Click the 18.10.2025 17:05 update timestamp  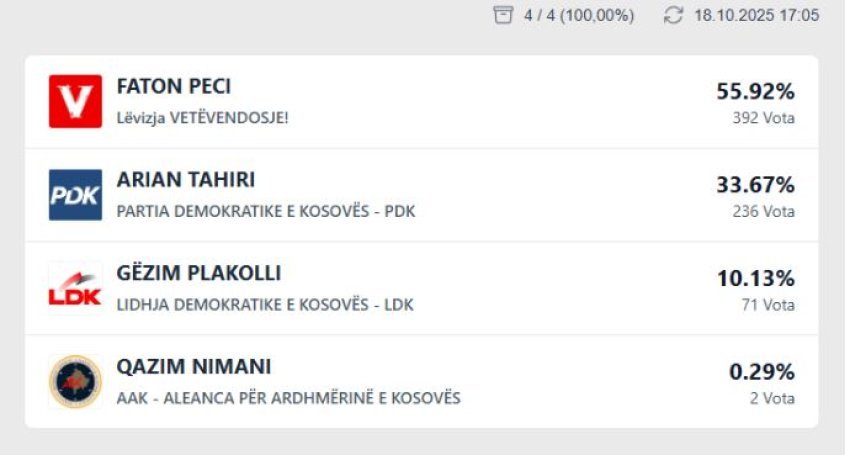click(x=756, y=16)
